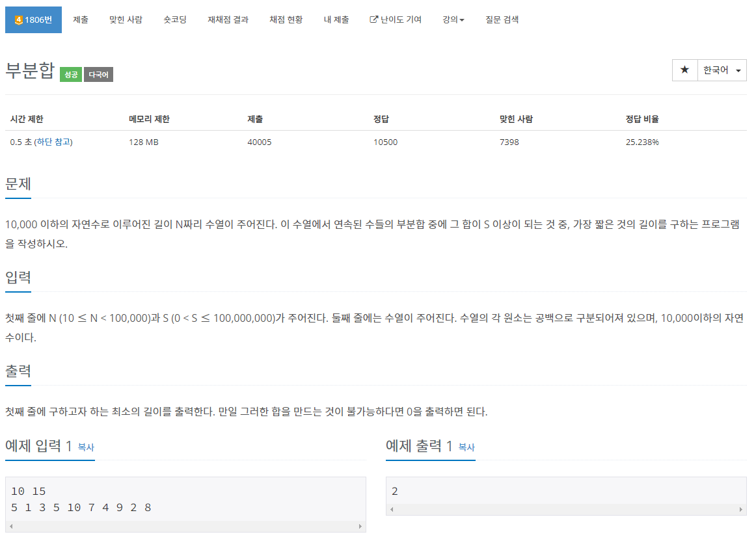Click the example output value 2
This screenshot has height=541, width=756.
click(x=395, y=492)
